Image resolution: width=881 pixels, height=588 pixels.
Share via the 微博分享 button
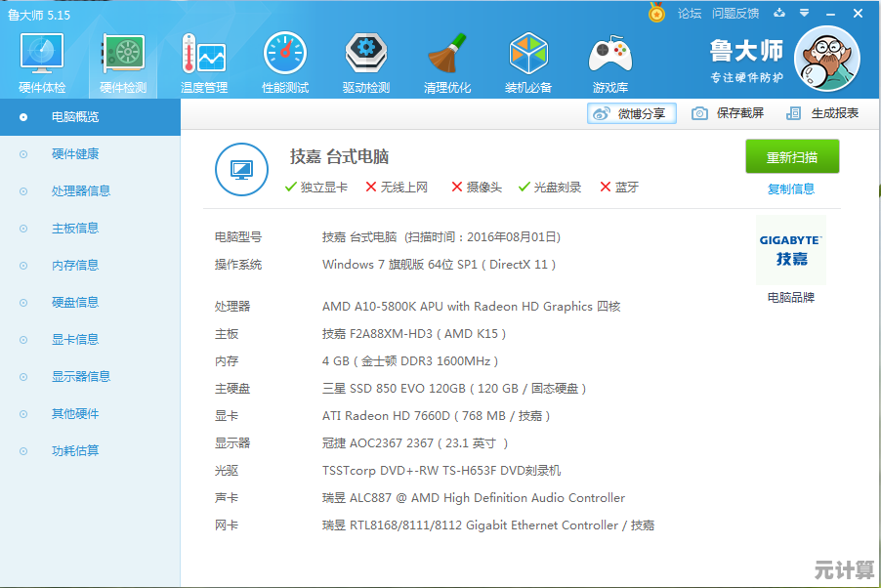point(632,113)
